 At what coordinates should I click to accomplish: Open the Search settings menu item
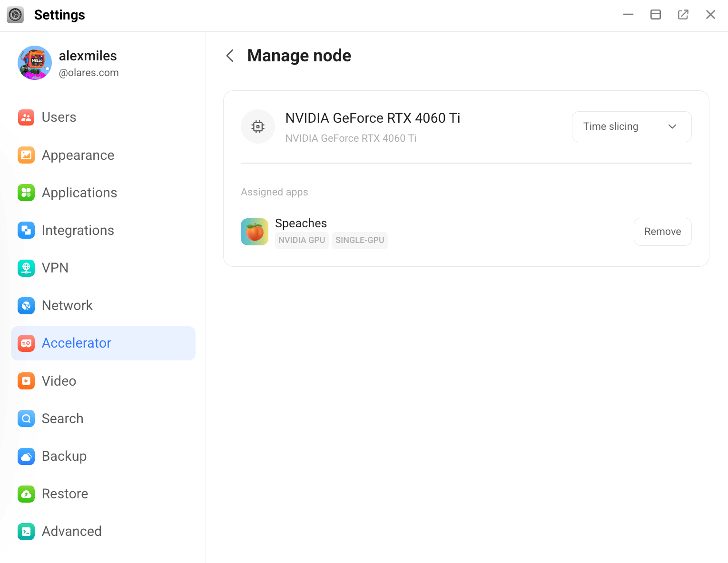pos(103,418)
